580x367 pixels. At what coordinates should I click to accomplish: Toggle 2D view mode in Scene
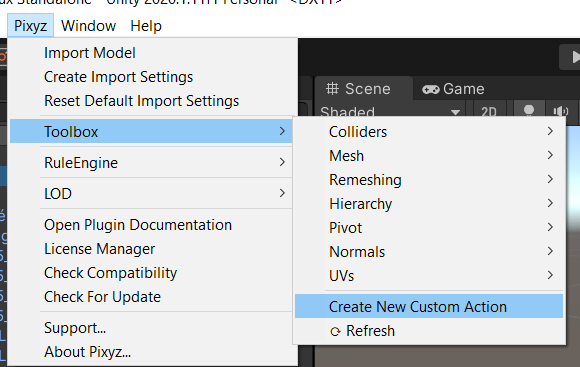click(x=489, y=111)
